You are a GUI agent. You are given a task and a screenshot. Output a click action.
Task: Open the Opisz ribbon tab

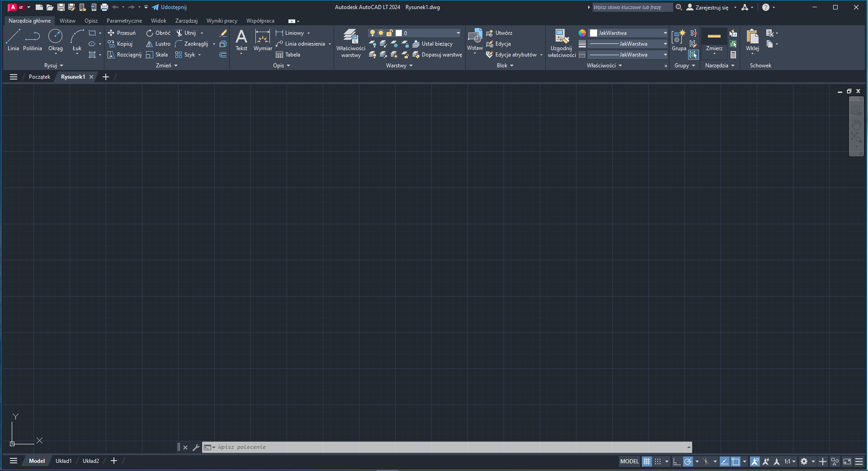tap(91, 21)
